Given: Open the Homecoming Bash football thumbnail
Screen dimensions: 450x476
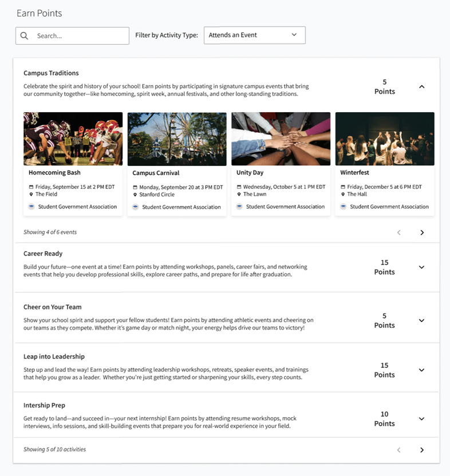Looking at the screenshot, I should [x=73, y=138].
